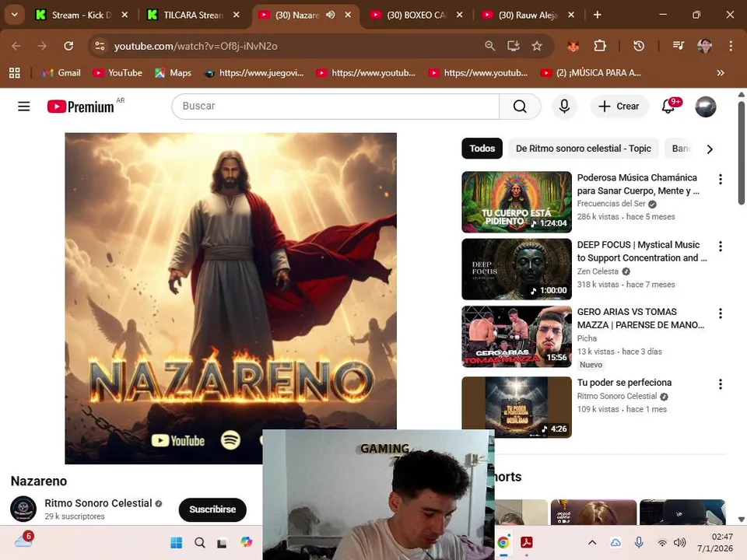
Task: Open Ritmo Sonoro Celestial channel name
Action: (98, 503)
